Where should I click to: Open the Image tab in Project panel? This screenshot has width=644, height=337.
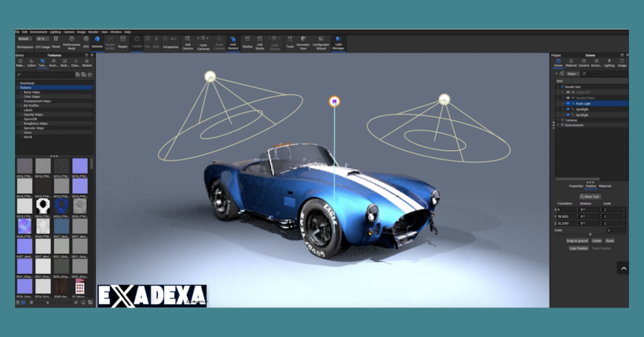[622, 63]
